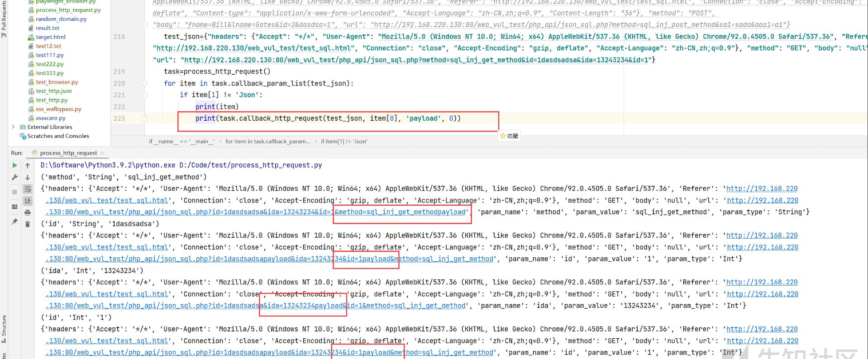Click the Scratches and Consoles label
868x359 pixels.
point(58,136)
